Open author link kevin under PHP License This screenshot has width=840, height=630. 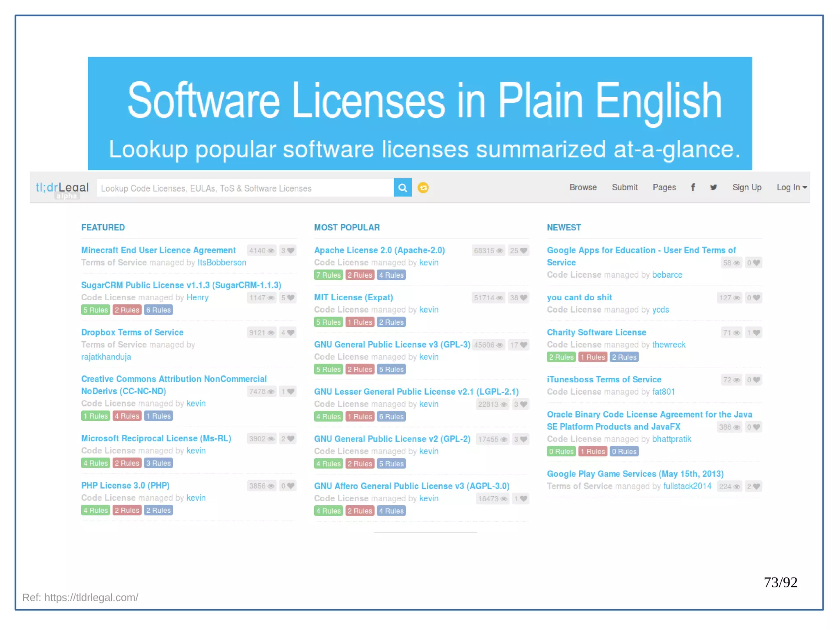point(196,498)
